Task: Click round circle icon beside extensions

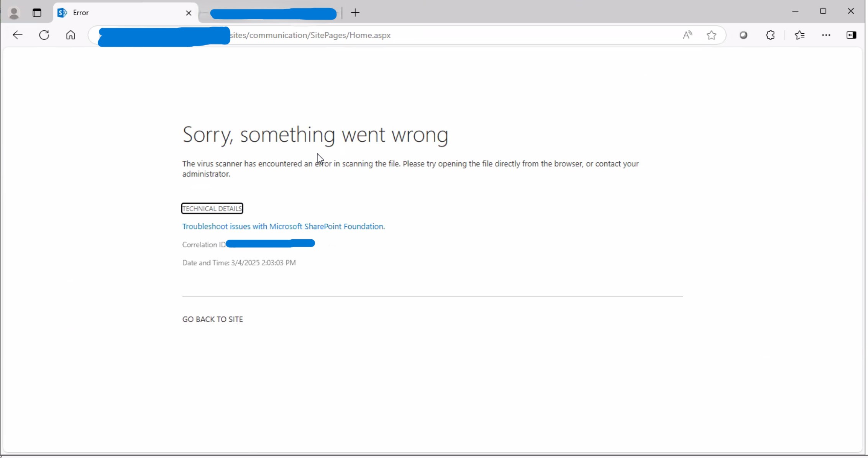Action: coord(743,35)
